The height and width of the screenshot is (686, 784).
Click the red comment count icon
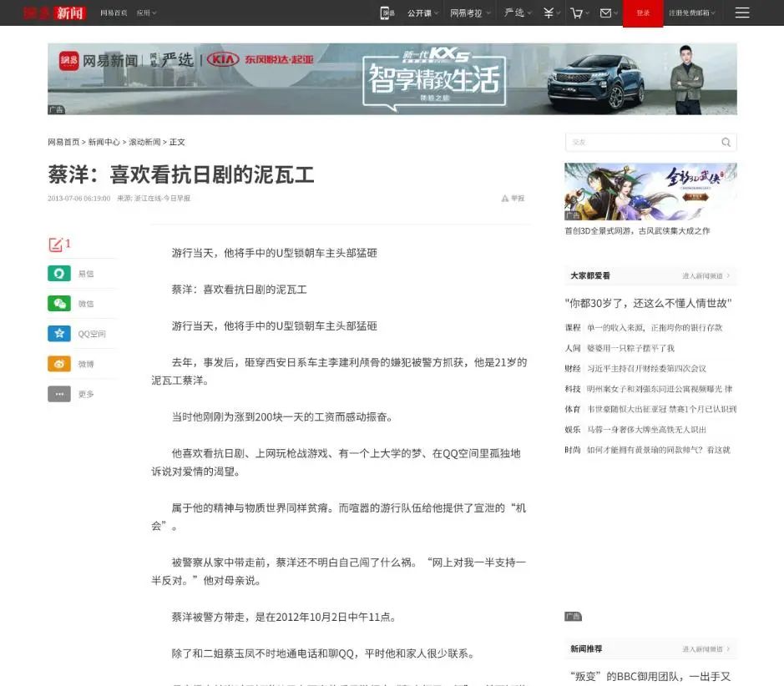coord(57,245)
